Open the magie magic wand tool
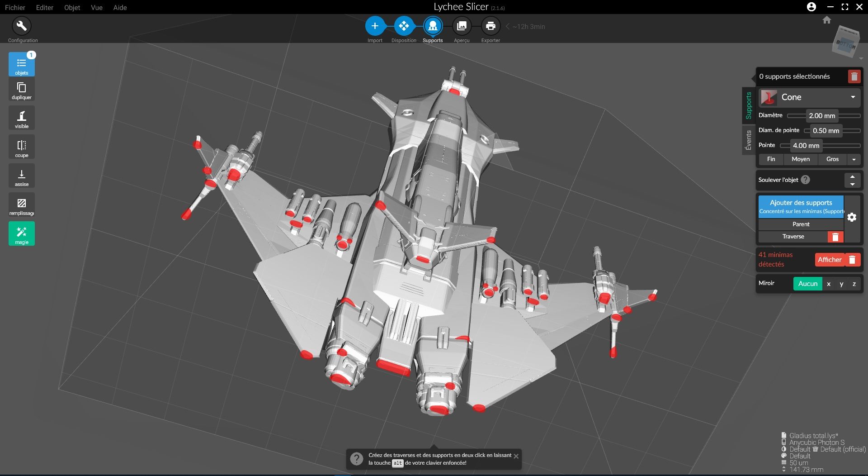Screen dimensions: 868x476 tap(22, 234)
